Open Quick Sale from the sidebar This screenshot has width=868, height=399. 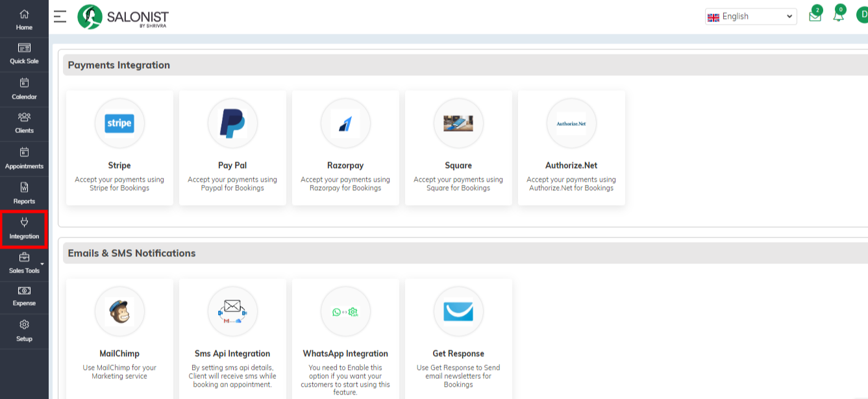24,54
